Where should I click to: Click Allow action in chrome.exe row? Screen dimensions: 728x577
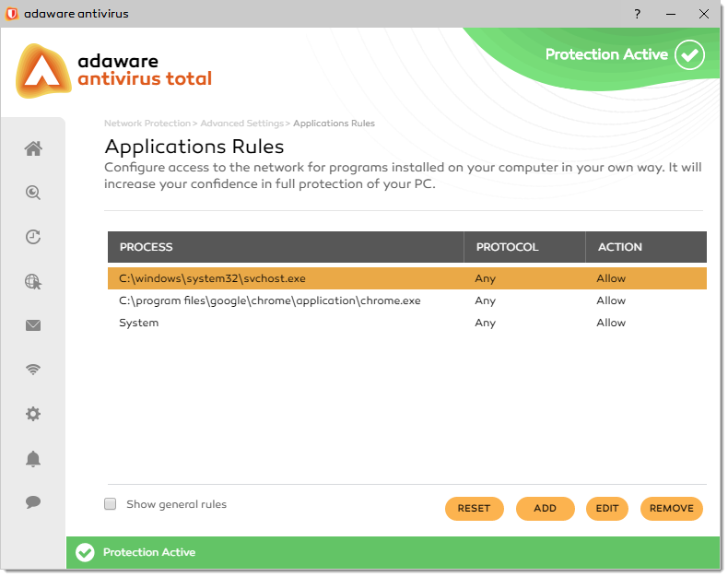point(611,300)
